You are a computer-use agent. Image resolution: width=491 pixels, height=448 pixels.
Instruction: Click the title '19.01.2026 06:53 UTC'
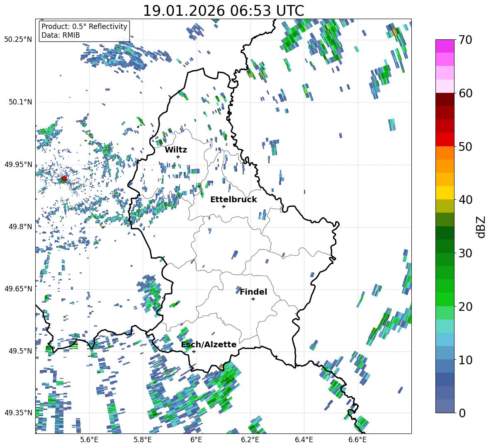click(223, 11)
